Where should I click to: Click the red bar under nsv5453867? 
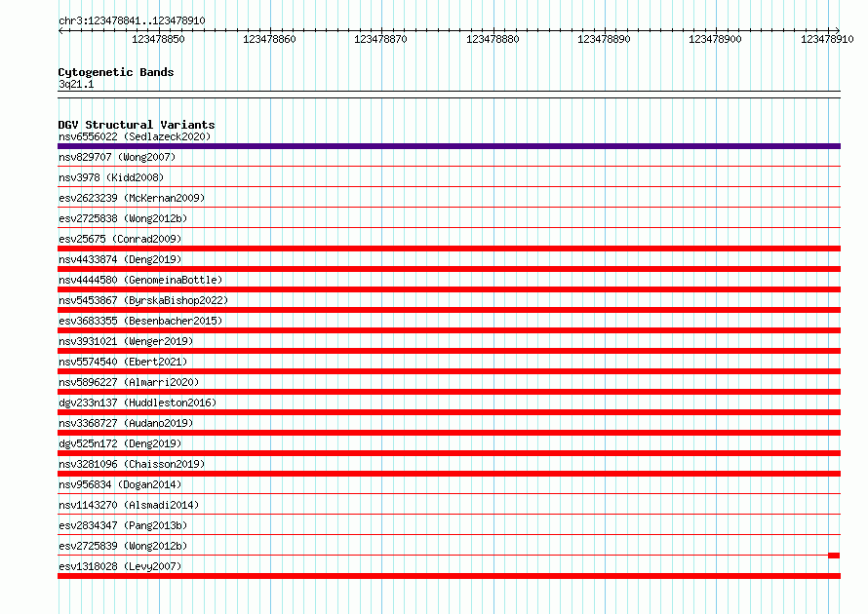click(x=449, y=310)
